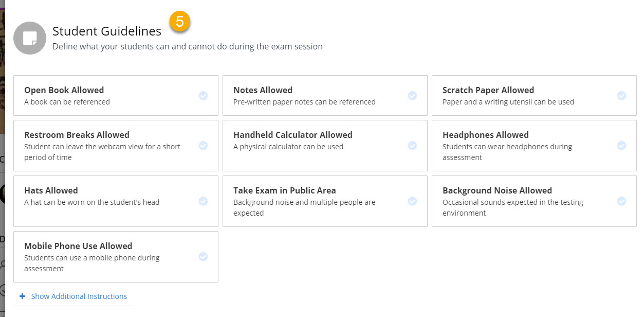Toggle the Mobile Phone Use Allowed checkmark

[203, 257]
